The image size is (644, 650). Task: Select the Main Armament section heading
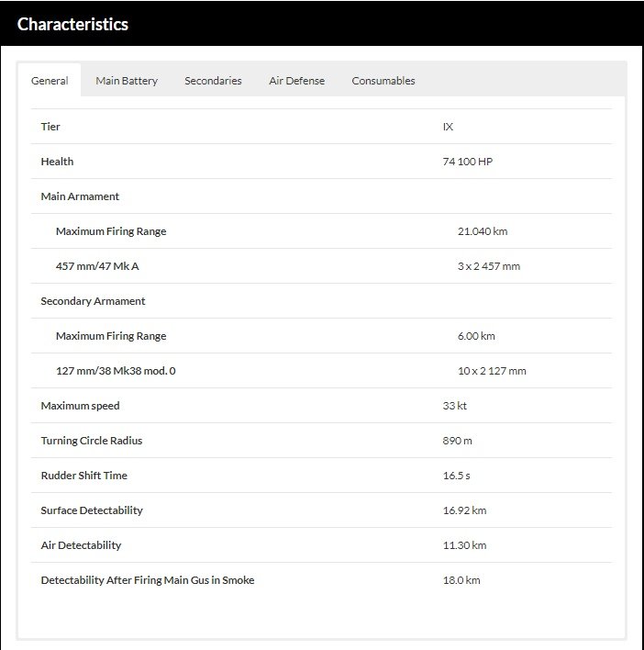tap(80, 196)
